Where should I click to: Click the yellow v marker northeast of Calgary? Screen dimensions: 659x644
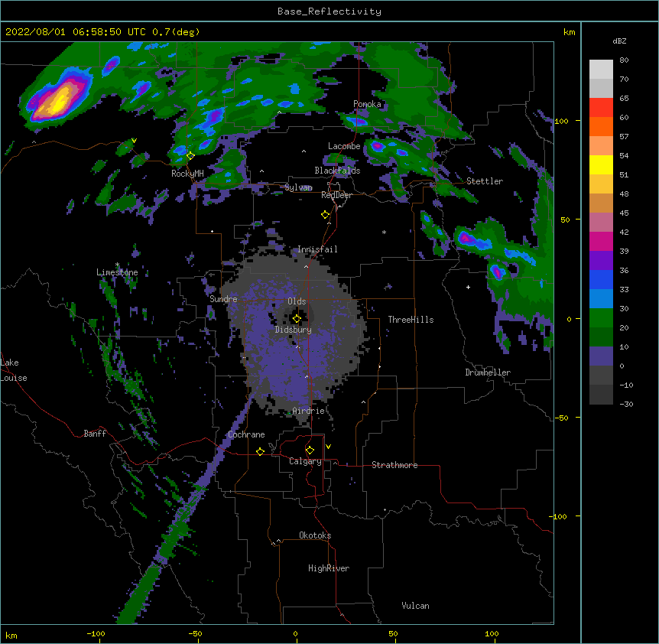328,447
